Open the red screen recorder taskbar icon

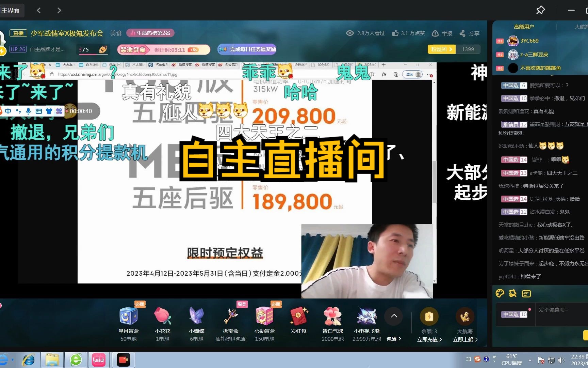[123, 360]
